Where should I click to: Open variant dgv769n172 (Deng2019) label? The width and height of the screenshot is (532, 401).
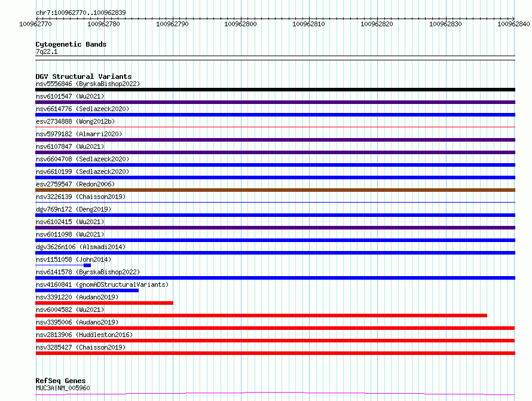[x=74, y=209]
